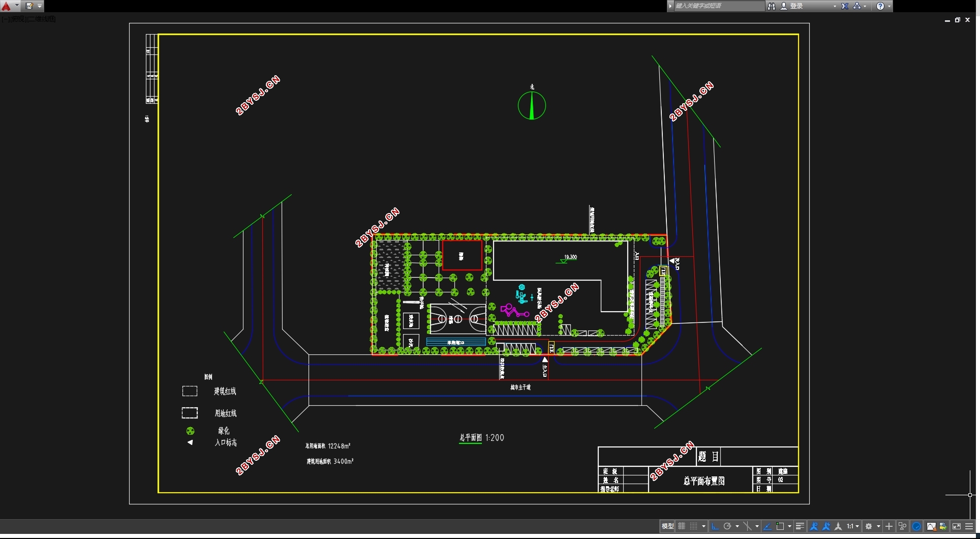Open the AutoCAD application menu logo

point(6,6)
